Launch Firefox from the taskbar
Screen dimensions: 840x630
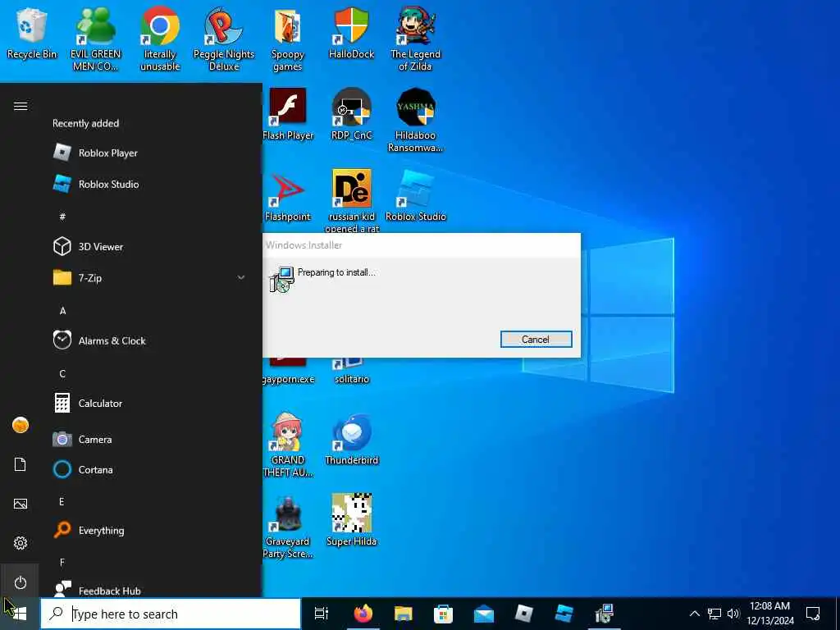click(363, 614)
